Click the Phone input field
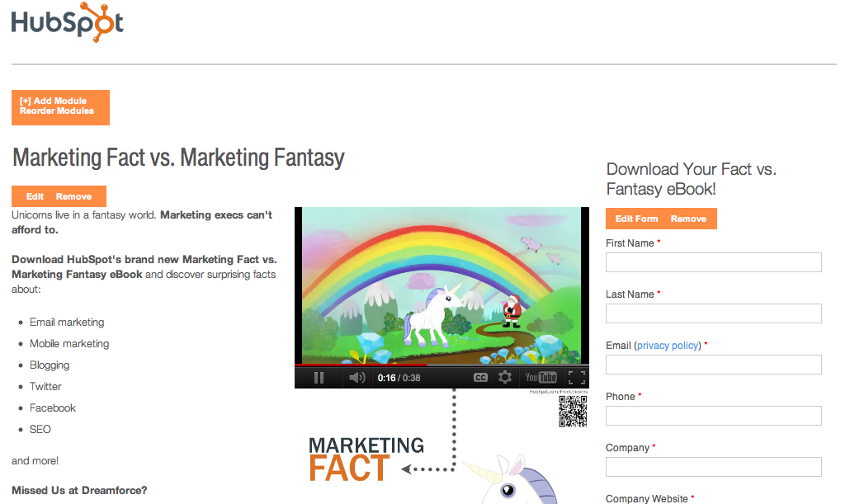The image size is (850, 504). coord(713,416)
